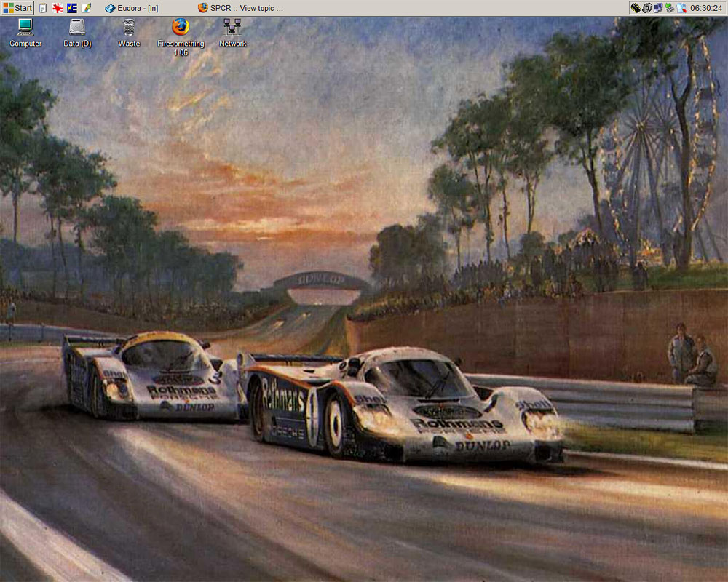Image resolution: width=728 pixels, height=582 pixels.
Task: Click the red splat quick launch icon
Action: (x=58, y=8)
